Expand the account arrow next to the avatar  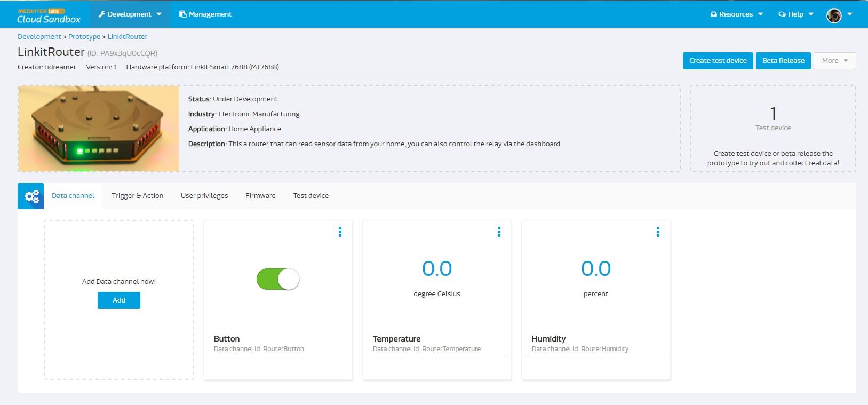850,14
